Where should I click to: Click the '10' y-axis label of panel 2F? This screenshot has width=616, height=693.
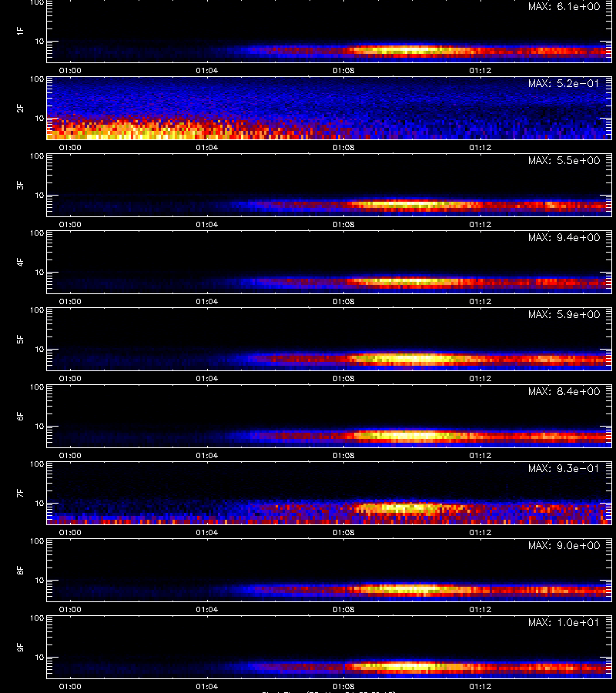click(39, 118)
